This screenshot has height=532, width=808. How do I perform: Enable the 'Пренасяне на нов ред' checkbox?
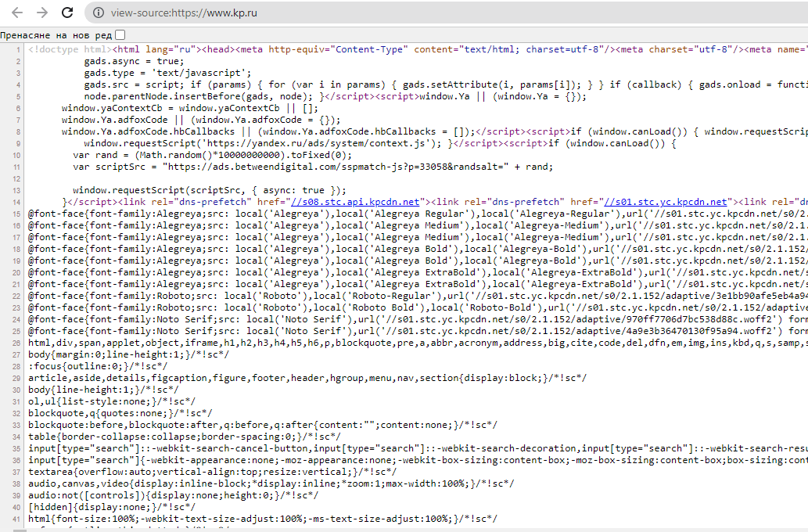120,35
